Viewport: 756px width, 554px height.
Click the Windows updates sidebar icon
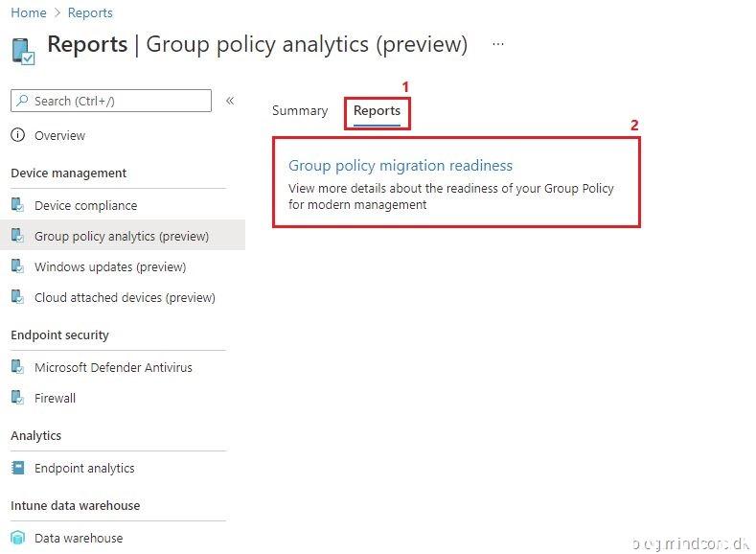(17, 266)
